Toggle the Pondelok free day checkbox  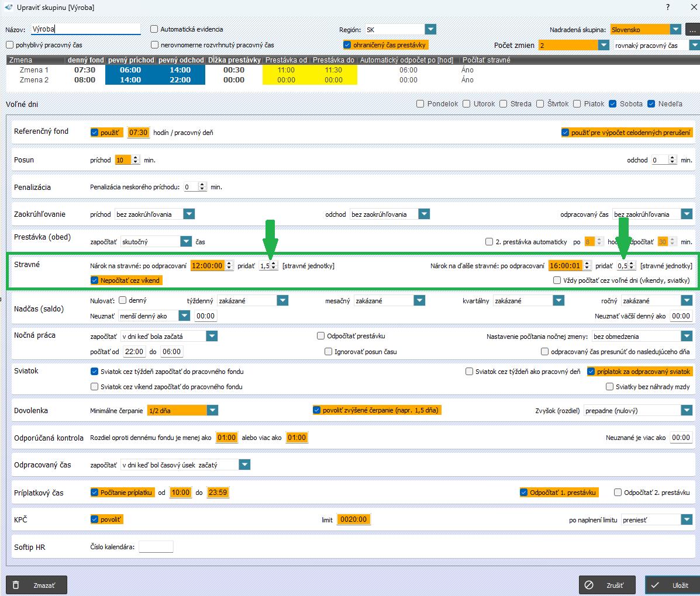pos(420,104)
